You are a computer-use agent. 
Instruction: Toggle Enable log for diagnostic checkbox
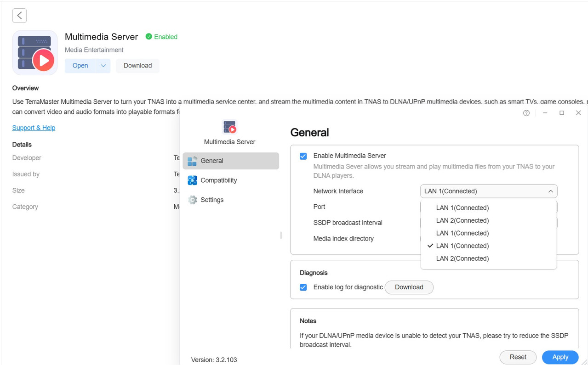pos(303,287)
